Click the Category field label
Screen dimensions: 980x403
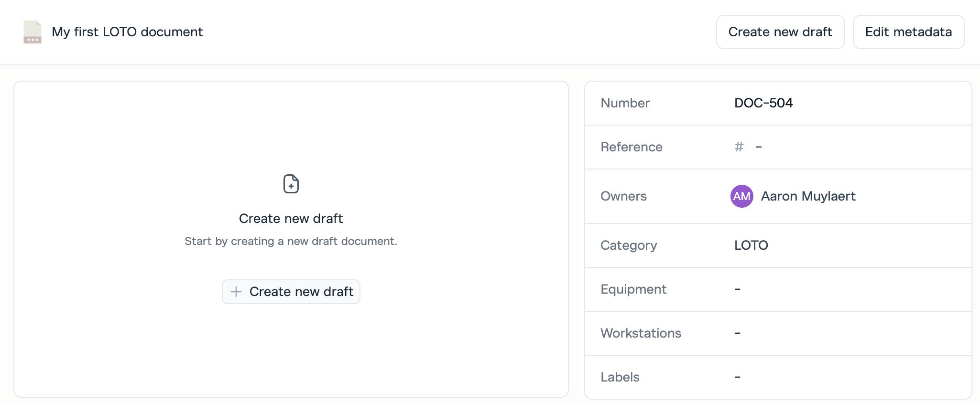pos(629,245)
